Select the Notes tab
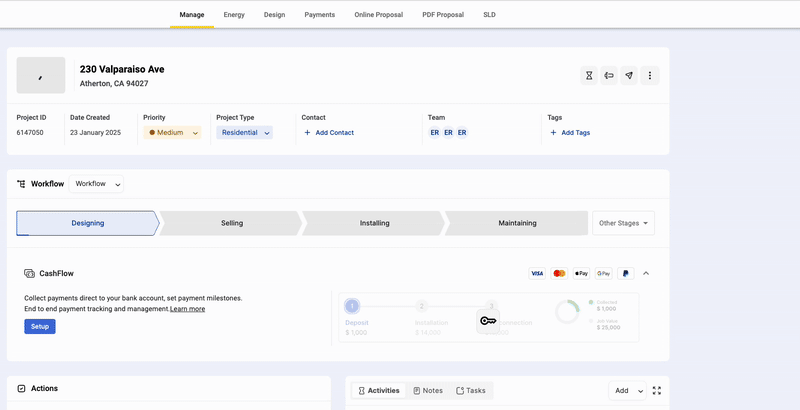The width and height of the screenshot is (800, 410). click(x=428, y=391)
